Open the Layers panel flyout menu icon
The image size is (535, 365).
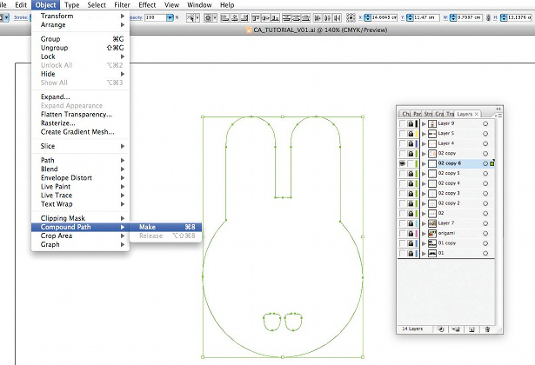[498, 115]
